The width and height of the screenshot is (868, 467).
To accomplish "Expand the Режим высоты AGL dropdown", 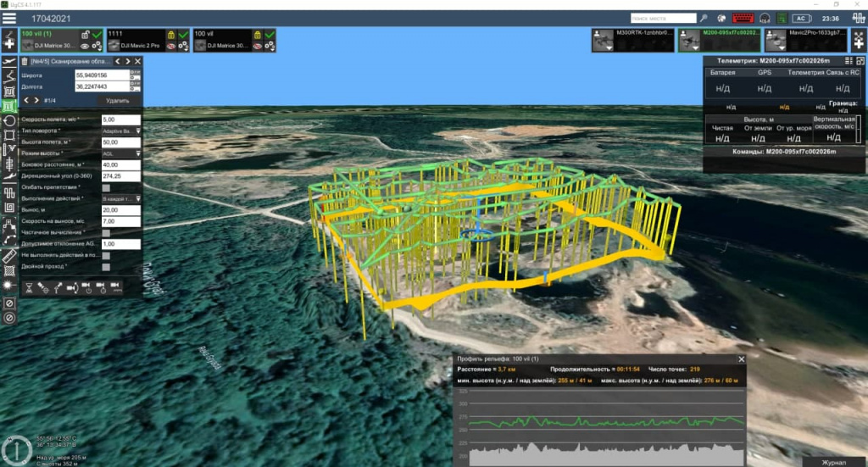I will tap(120, 153).
